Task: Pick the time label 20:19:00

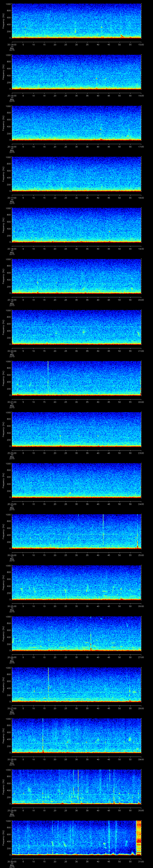Action: [x=12, y=300]
